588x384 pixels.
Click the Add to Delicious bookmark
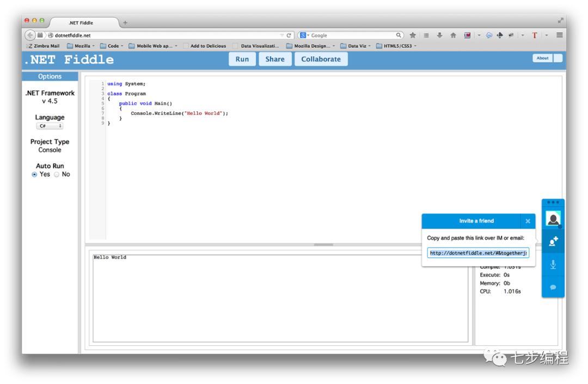click(205, 46)
